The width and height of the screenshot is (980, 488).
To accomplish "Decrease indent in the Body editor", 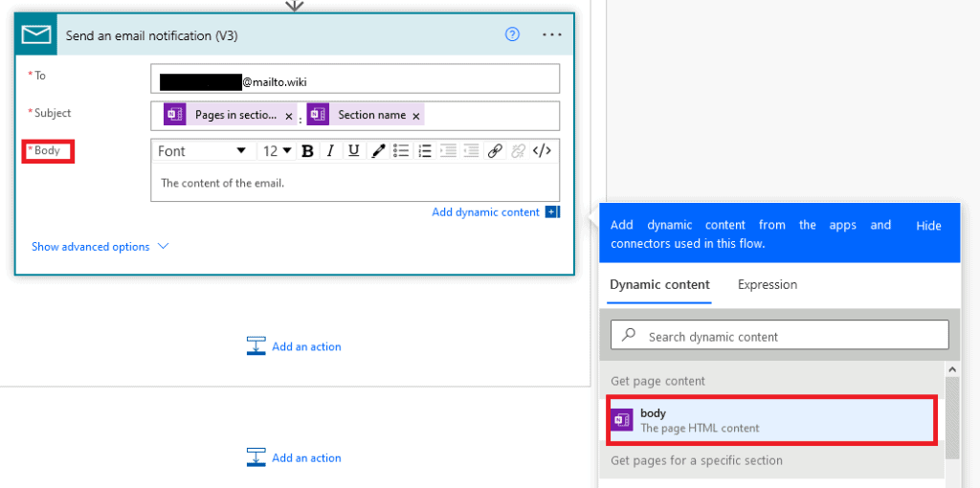I will [x=471, y=151].
